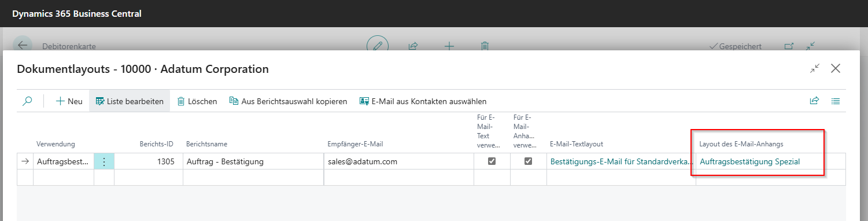Click the Empfänger-E-Mail column header

pyautogui.click(x=355, y=144)
